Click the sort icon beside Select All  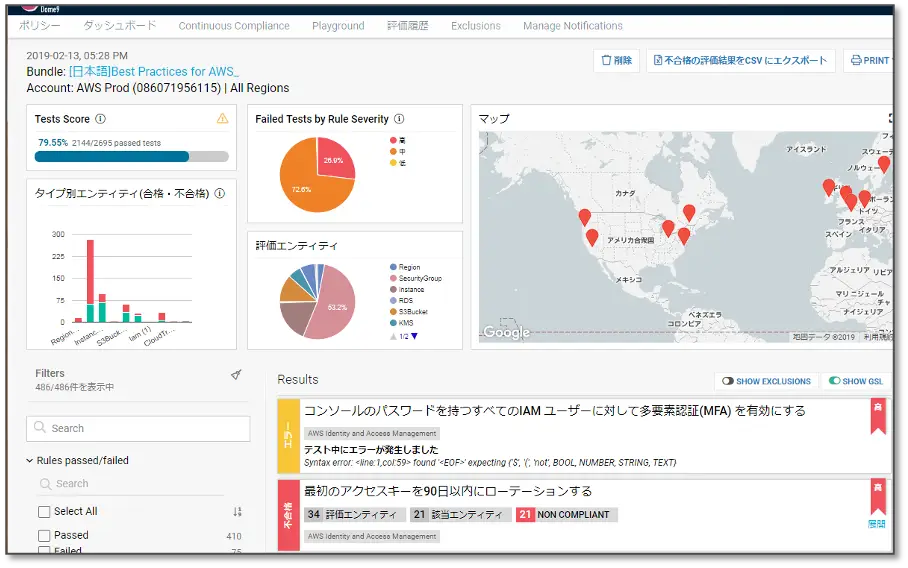point(237,512)
